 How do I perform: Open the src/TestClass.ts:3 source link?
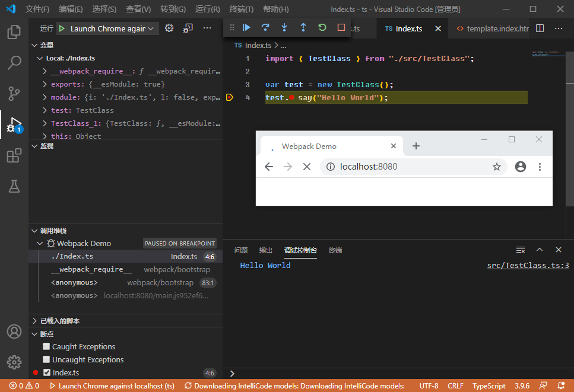[528, 266]
